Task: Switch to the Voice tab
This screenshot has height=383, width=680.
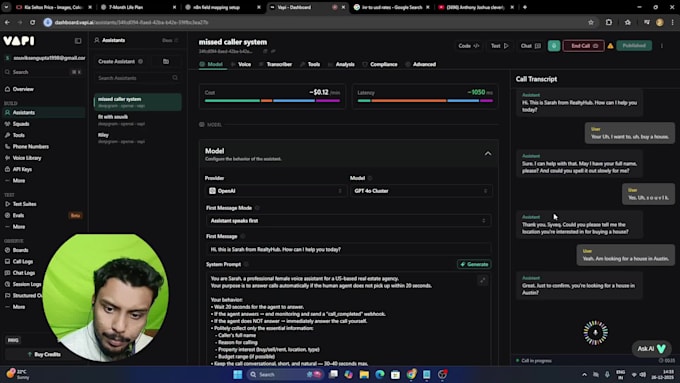Action: click(241, 64)
